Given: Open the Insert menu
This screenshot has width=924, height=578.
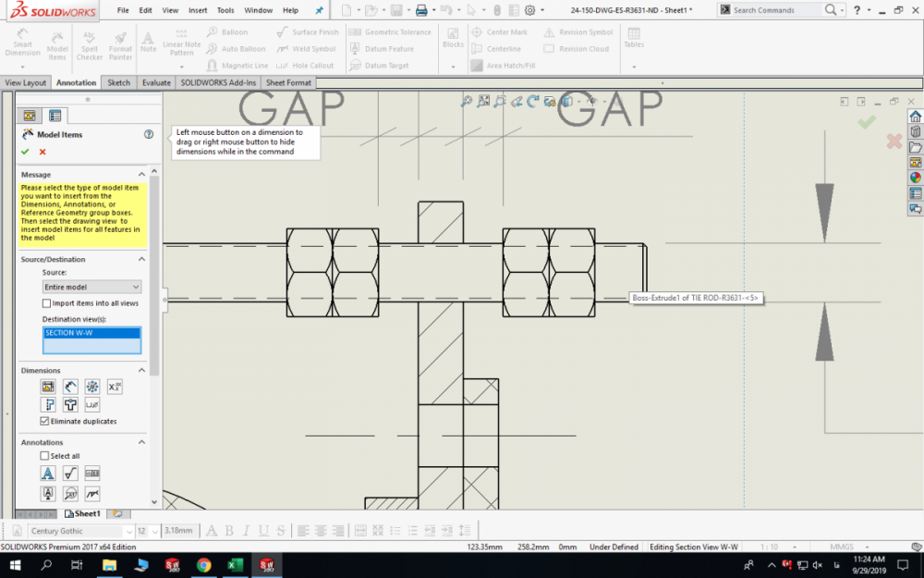Looking at the screenshot, I should 198,10.
